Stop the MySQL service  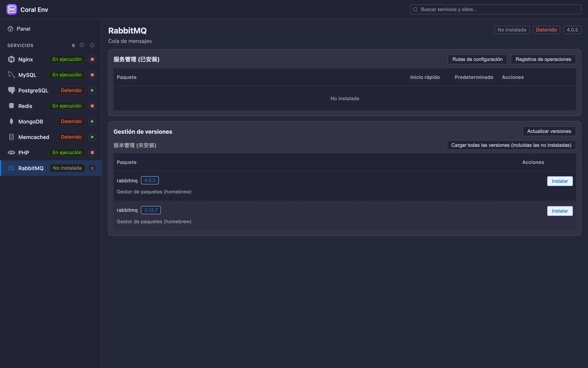[x=92, y=75]
